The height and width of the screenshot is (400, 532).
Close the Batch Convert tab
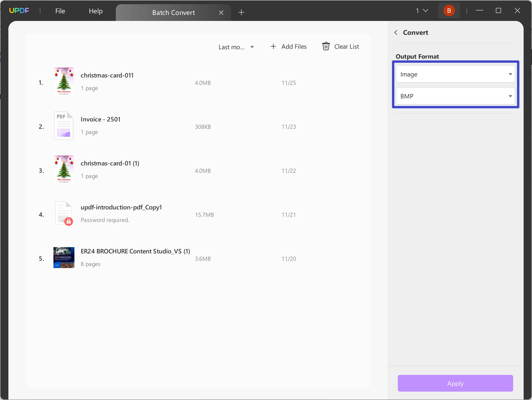point(221,13)
